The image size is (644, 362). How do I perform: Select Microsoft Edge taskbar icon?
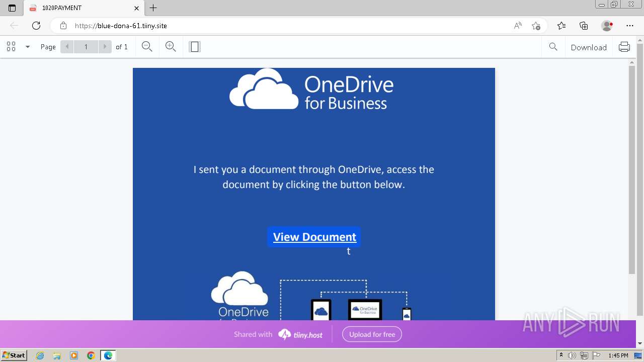pos(108,355)
